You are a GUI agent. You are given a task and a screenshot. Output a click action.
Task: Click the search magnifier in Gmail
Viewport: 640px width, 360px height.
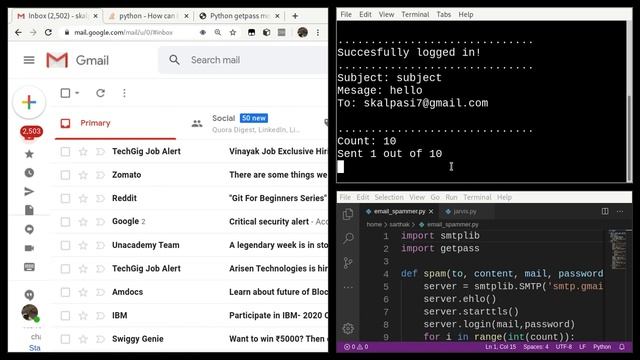(174, 60)
